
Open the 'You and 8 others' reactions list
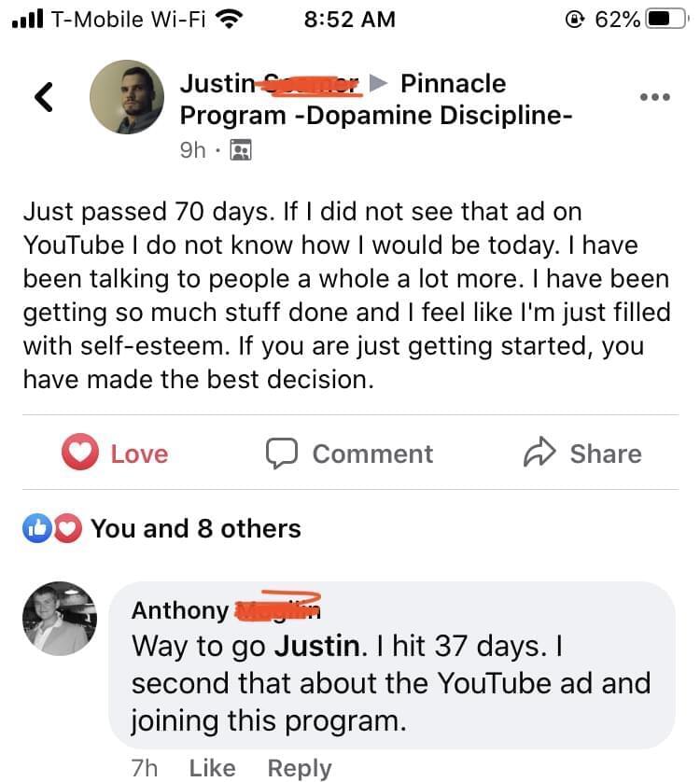196,528
